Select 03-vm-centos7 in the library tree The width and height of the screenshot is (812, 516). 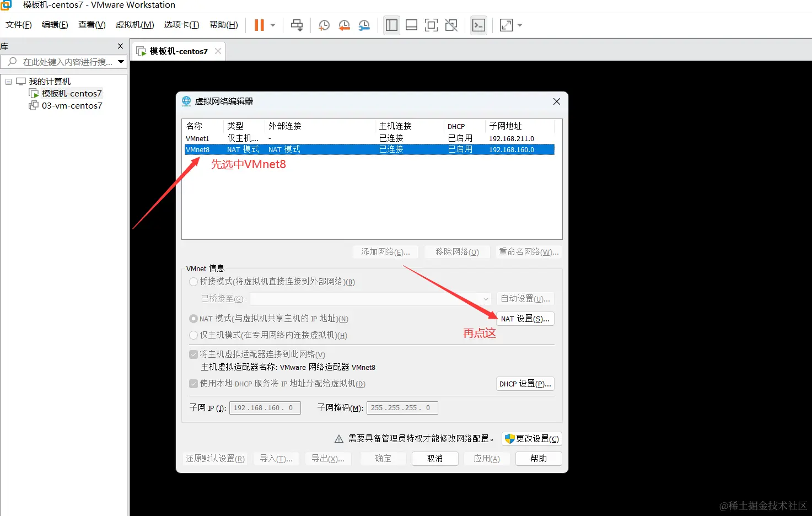[72, 106]
